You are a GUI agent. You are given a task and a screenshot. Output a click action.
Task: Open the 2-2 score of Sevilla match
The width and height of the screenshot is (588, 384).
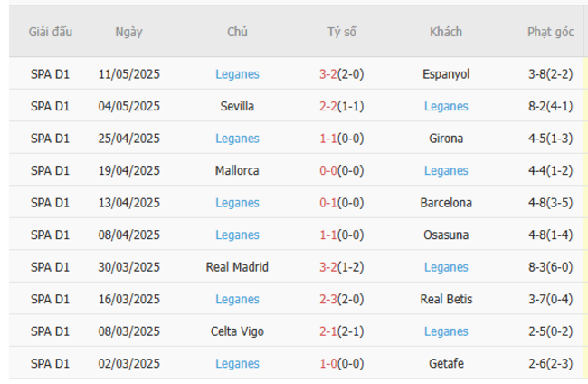pos(327,106)
